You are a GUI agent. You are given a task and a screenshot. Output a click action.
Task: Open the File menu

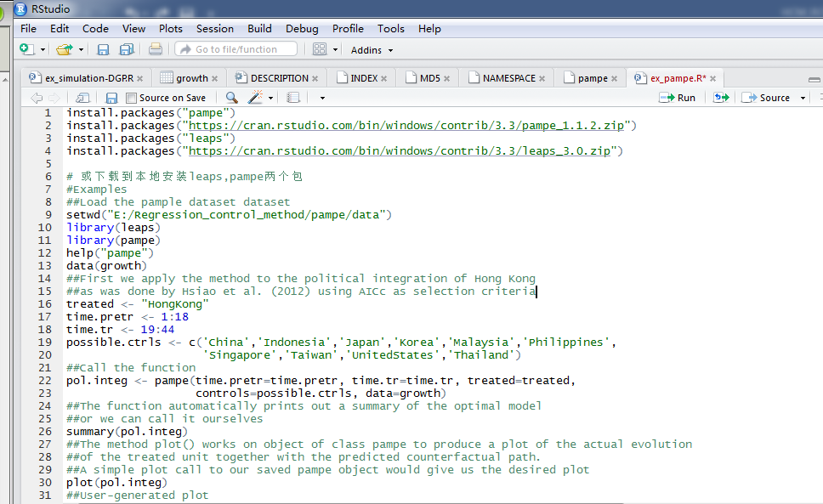(x=28, y=29)
